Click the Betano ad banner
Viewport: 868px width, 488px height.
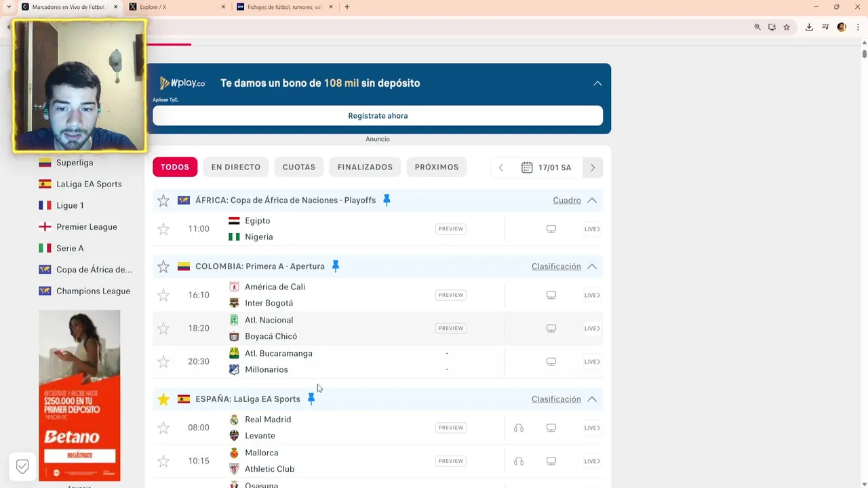pos(79,396)
